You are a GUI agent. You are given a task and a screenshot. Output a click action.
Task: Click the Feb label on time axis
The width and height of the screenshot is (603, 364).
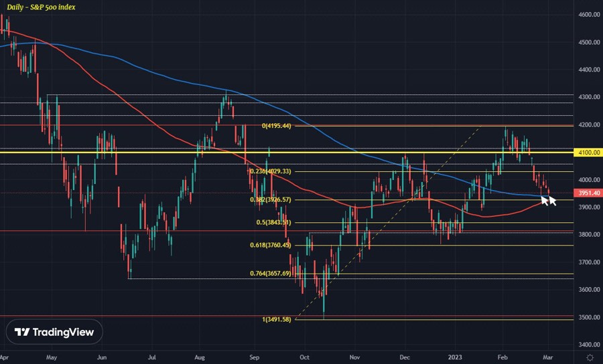point(503,357)
